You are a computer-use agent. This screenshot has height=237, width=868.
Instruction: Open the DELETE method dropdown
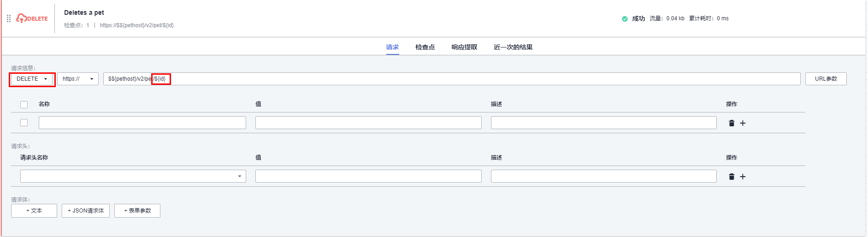(32, 79)
